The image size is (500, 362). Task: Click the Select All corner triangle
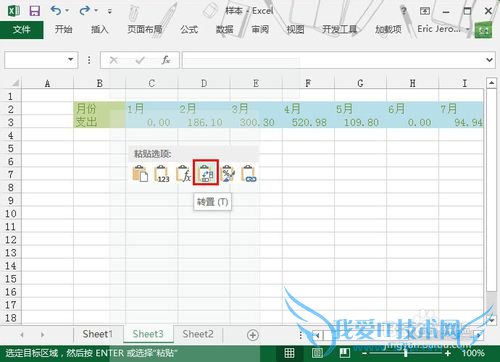(x=14, y=83)
